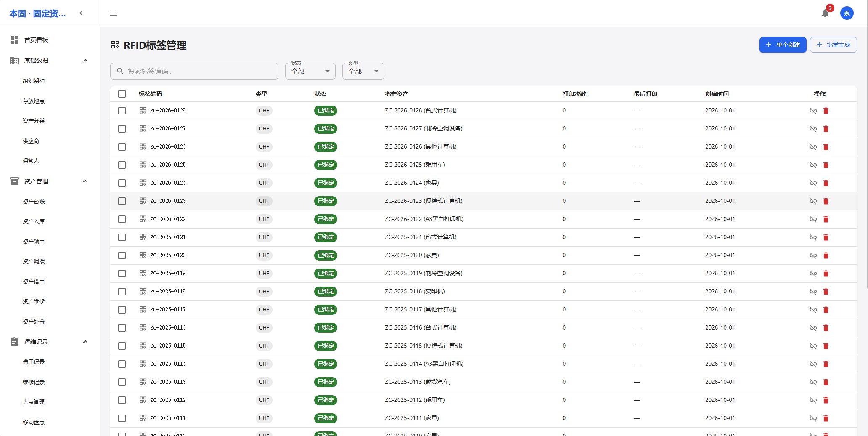Click QR icon for tag ZC-2026-0127
Screen dimensions: 868x436
(x=143, y=128)
